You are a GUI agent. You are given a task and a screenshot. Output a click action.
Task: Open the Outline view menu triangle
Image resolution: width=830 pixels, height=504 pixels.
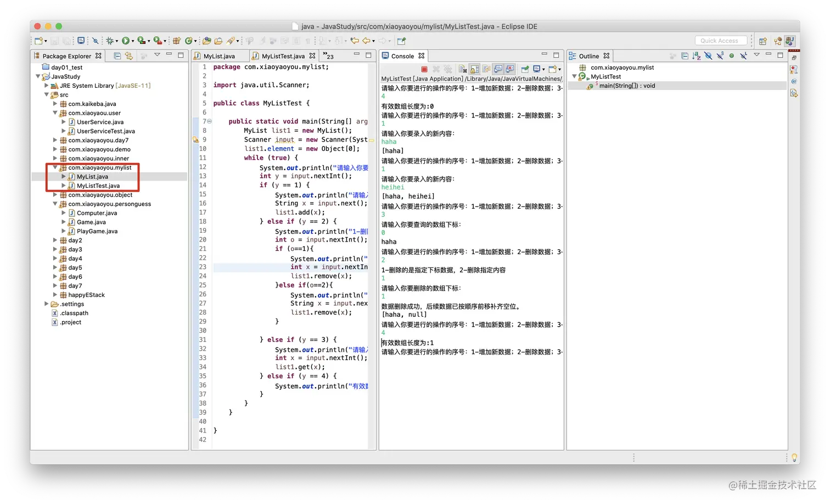756,55
